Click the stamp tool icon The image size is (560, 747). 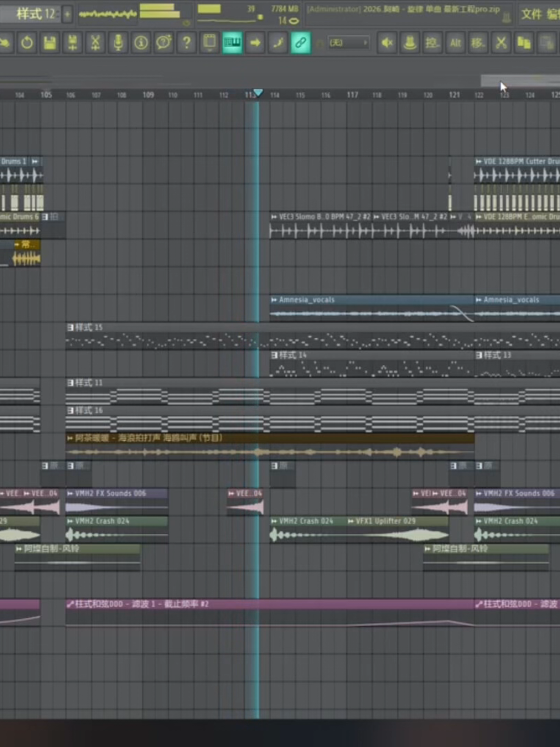[x=410, y=43]
